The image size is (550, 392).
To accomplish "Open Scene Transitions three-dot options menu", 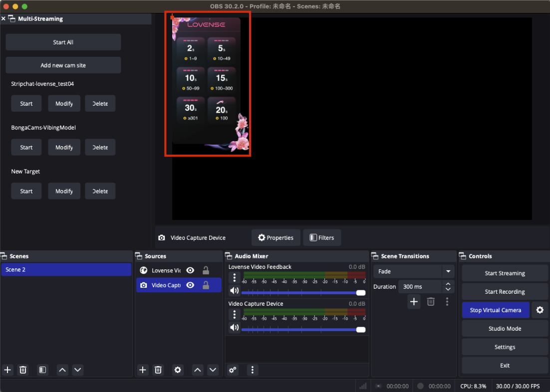I will point(447,302).
